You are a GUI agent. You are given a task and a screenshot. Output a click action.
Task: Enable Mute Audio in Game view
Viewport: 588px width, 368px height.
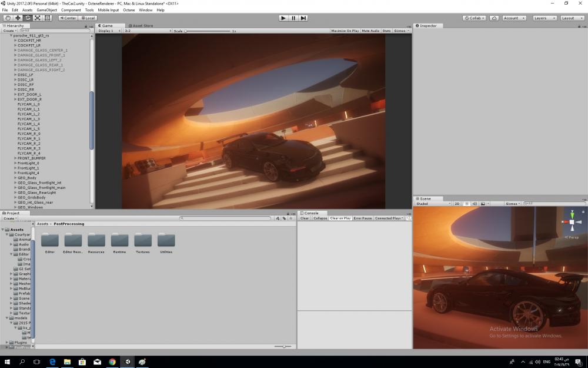pyautogui.click(x=370, y=31)
